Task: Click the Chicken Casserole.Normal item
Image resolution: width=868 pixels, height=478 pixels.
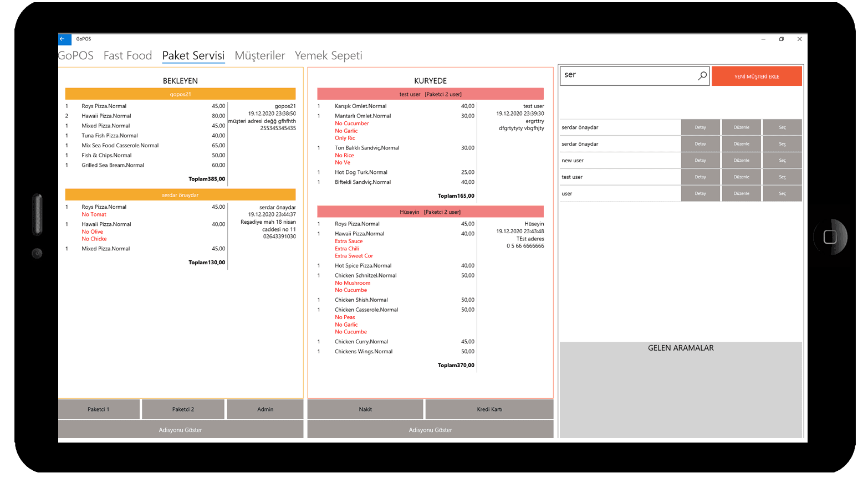Action: click(366, 310)
